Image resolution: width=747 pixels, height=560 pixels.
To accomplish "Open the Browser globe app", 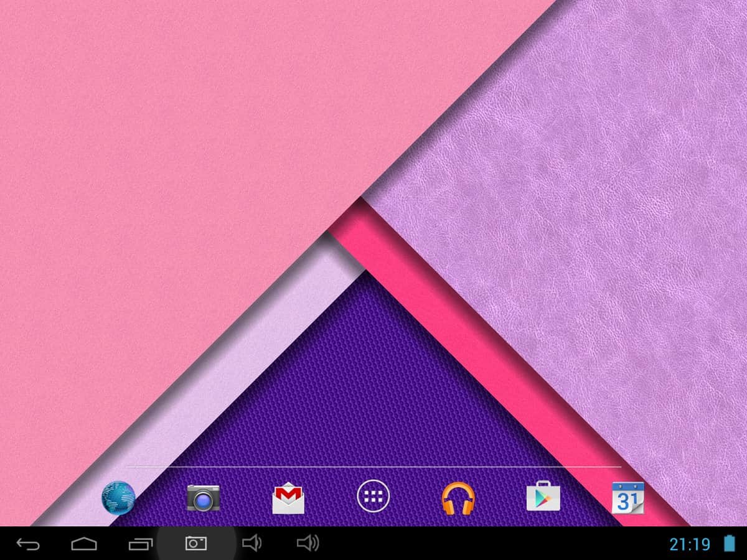I will pyautogui.click(x=118, y=498).
